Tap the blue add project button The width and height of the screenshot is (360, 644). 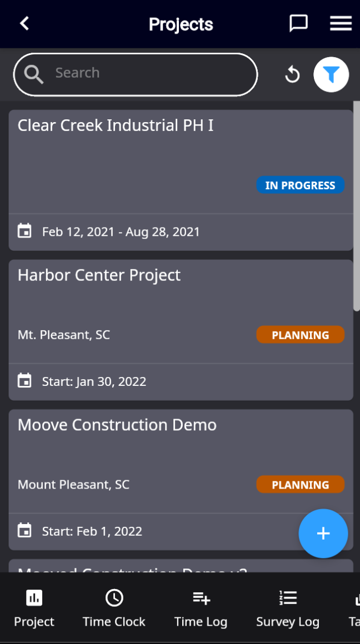click(x=323, y=534)
